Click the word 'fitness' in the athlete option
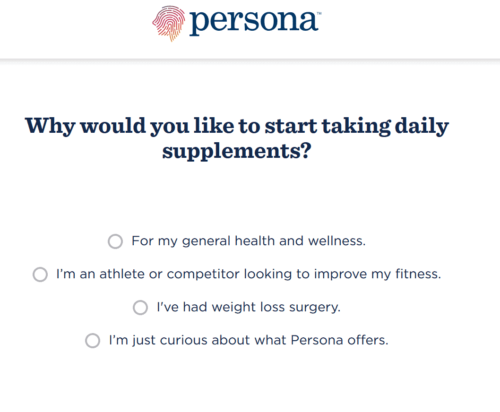Viewport: 500px width, 412px height. 416,274
